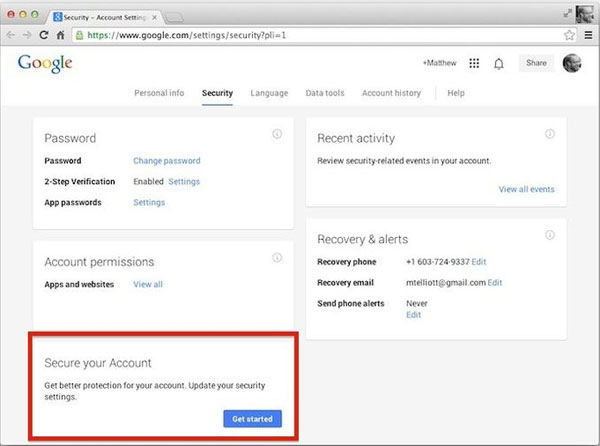Click the Google logo
The image size is (600, 446).
coord(45,63)
